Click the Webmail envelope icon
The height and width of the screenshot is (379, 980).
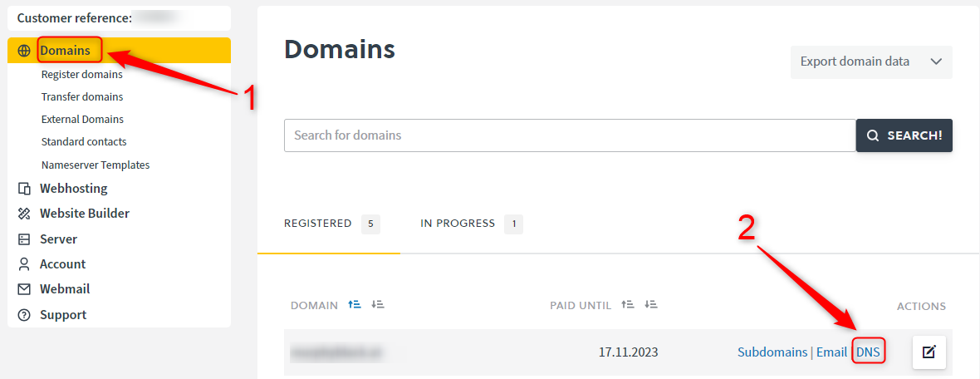[x=24, y=289]
